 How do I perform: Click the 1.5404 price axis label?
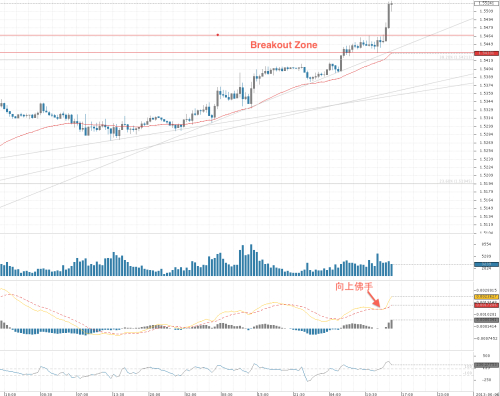click(486, 69)
